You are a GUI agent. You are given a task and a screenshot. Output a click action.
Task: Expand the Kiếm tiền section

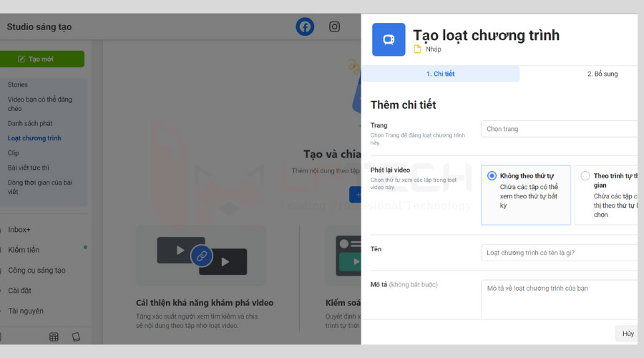pos(24,250)
